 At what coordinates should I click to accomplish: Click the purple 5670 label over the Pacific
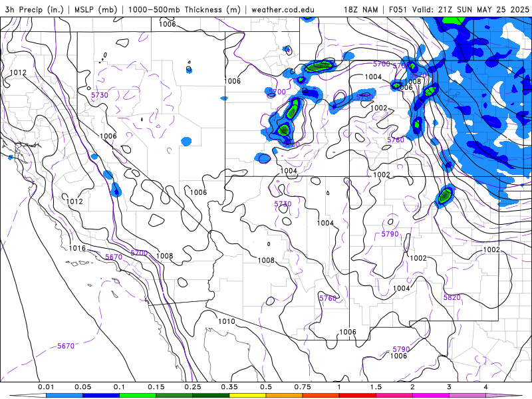point(66,346)
